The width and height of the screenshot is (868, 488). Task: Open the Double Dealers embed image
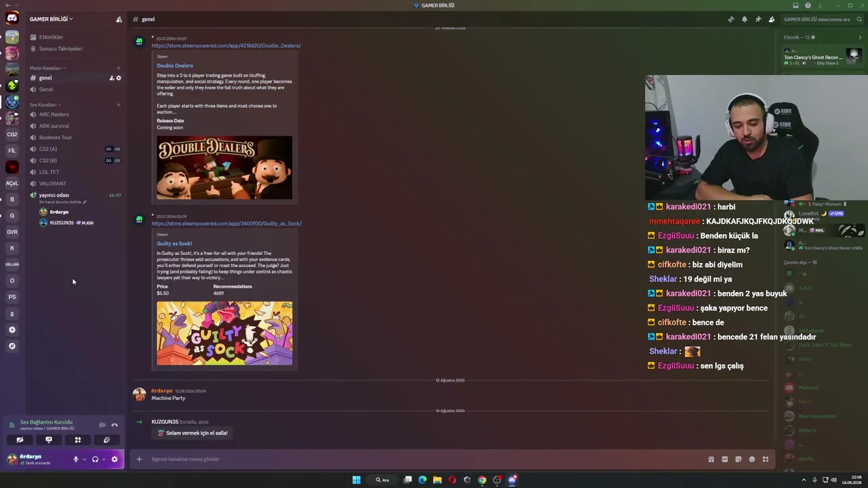coord(224,168)
